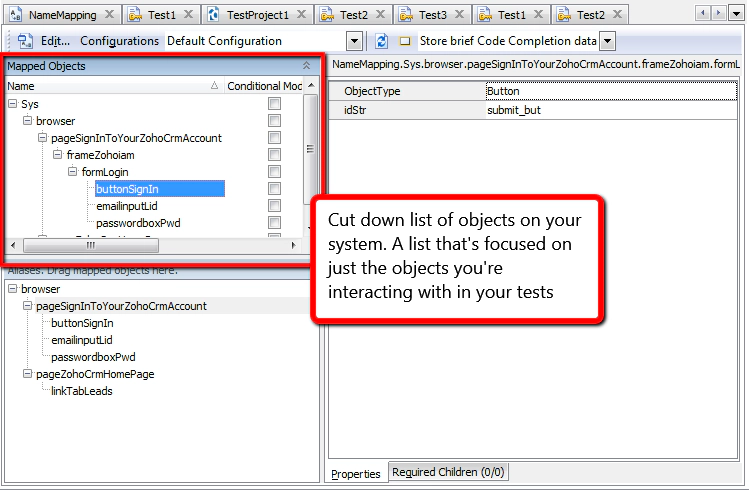Open the Required Children (0/0) tab
The image size is (749, 490).
pos(448,472)
